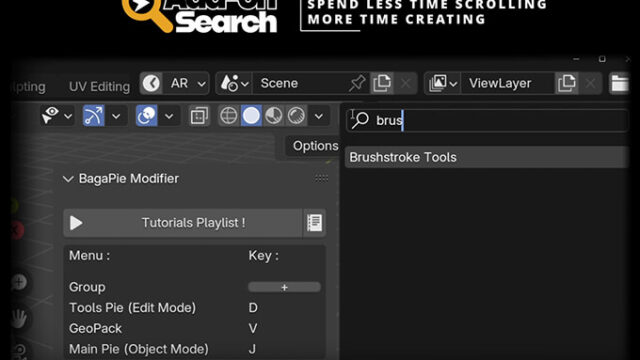Click the play triangle on Tutorials Playlist
640x360 pixels.
coord(76,223)
